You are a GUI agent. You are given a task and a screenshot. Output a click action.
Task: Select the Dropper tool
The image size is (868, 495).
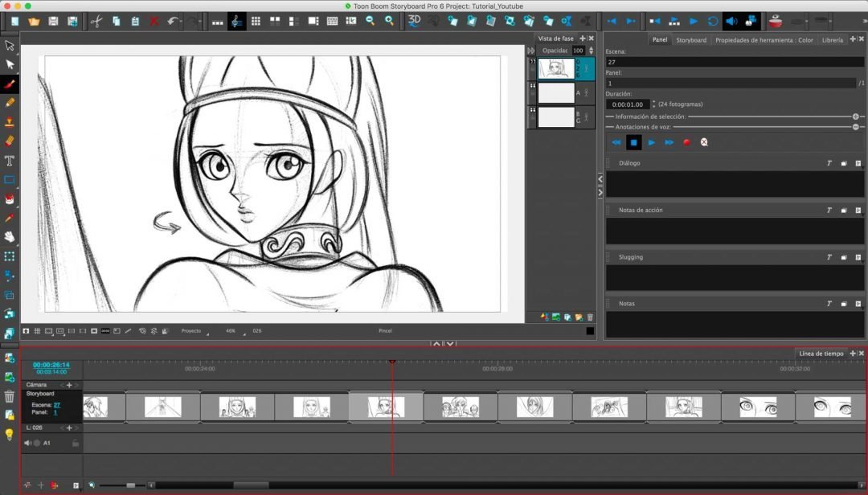click(x=10, y=218)
